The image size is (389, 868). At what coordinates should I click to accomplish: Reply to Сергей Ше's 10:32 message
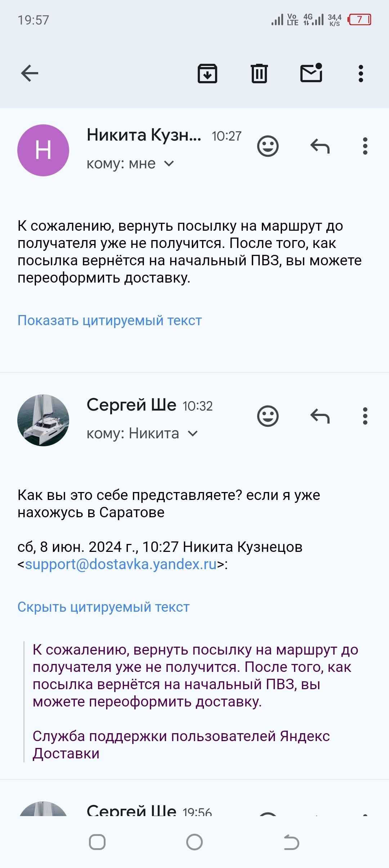[x=320, y=416]
